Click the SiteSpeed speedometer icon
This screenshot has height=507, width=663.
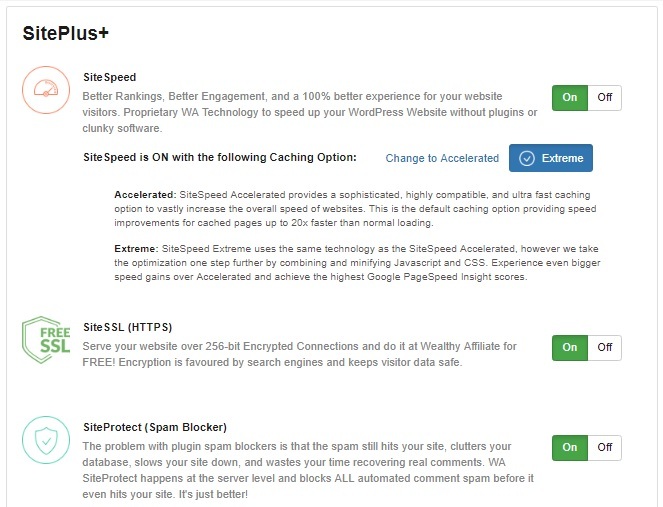click(x=46, y=90)
